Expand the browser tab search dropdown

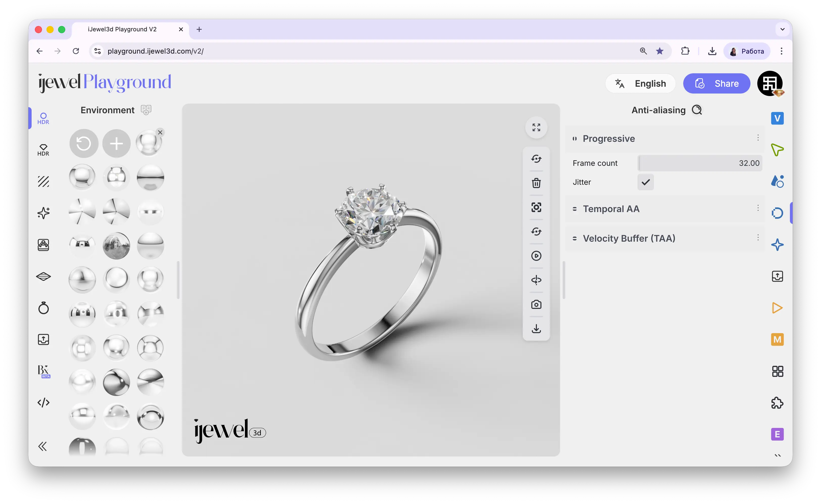pos(782,29)
